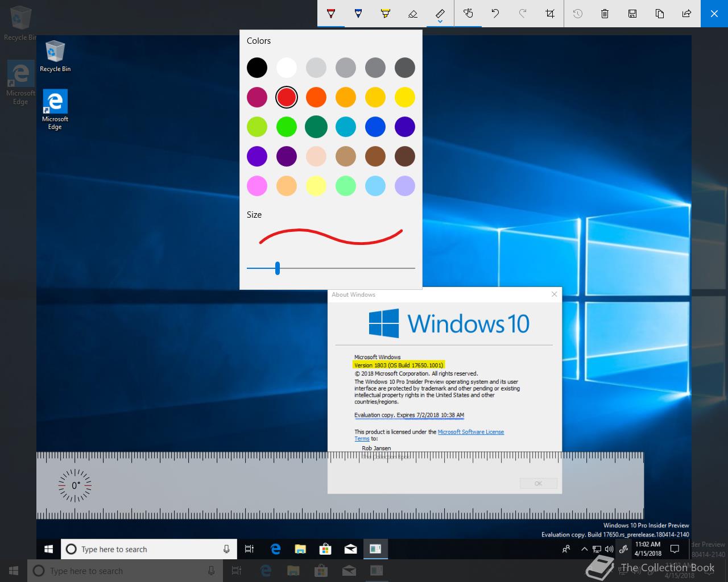
Task: Select the magenta-crimson swatch
Action: (257, 97)
